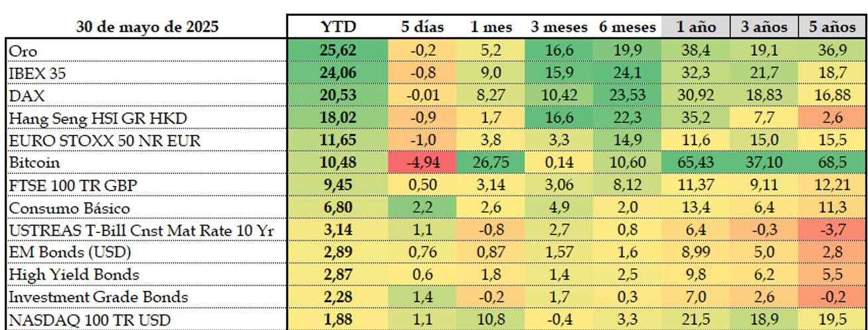The height and width of the screenshot is (330, 868).
Task: Select the YTD column header
Action: (x=338, y=27)
